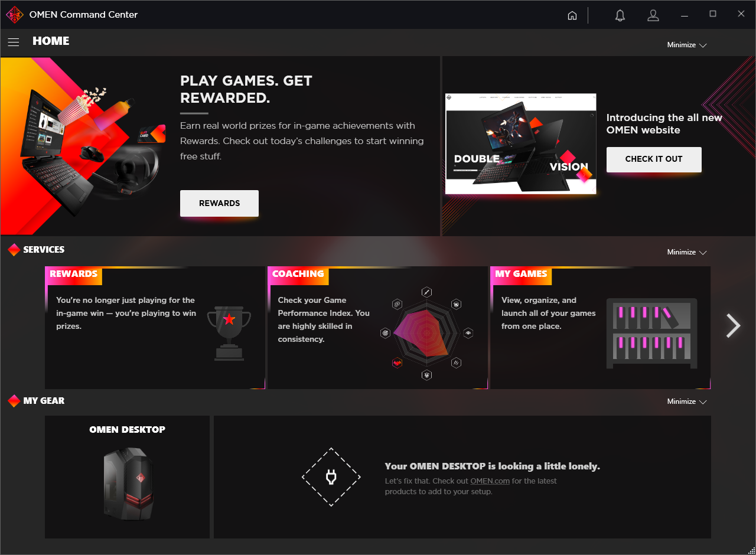Viewport: 756px width, 555px height.
Task: Click the OMEN website preview thumbnail
Action: tap(520, 143)
